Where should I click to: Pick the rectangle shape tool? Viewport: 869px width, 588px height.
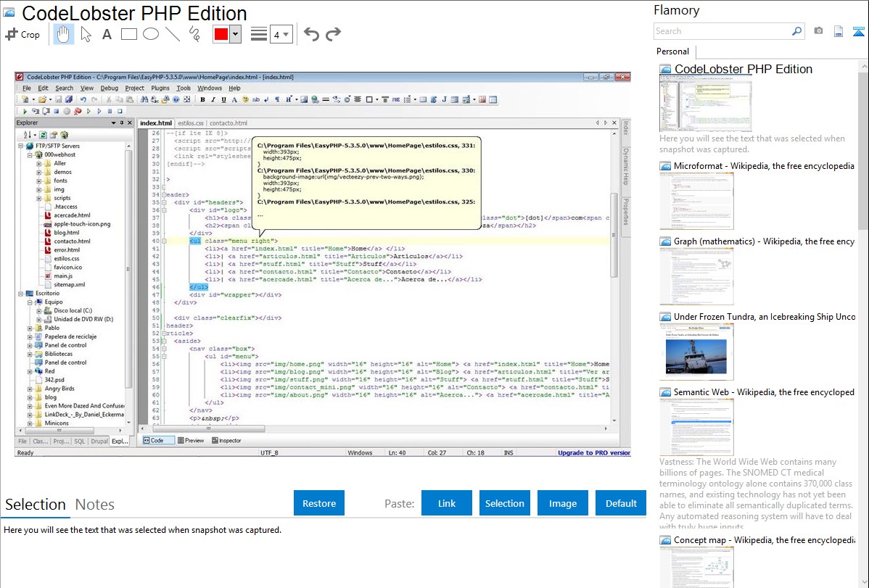129,34
